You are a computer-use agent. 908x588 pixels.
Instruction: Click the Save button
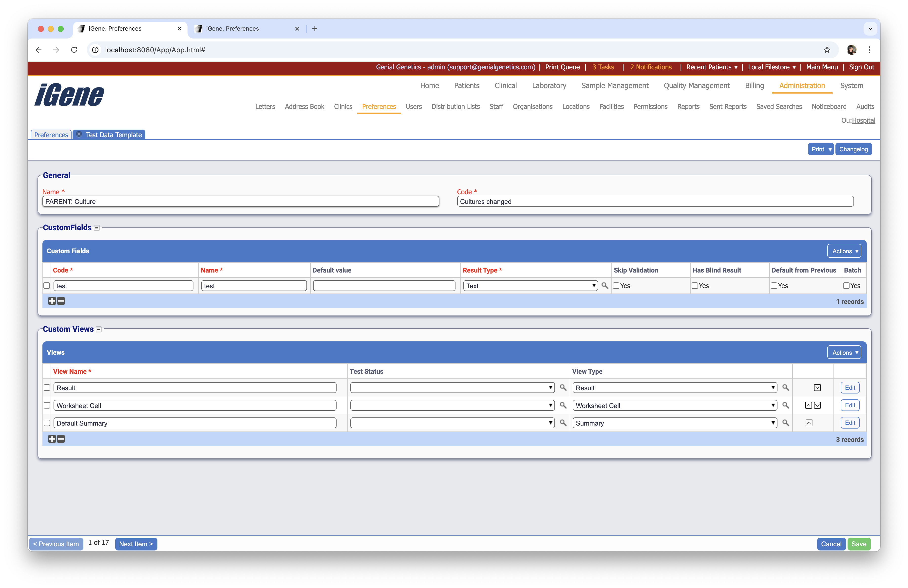[859, 544]
